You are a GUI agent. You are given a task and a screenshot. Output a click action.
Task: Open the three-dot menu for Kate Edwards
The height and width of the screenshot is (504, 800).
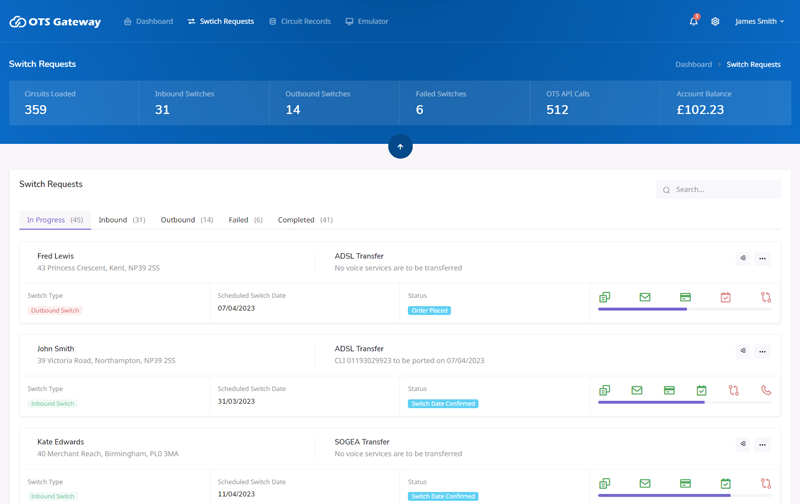(762, 444)
